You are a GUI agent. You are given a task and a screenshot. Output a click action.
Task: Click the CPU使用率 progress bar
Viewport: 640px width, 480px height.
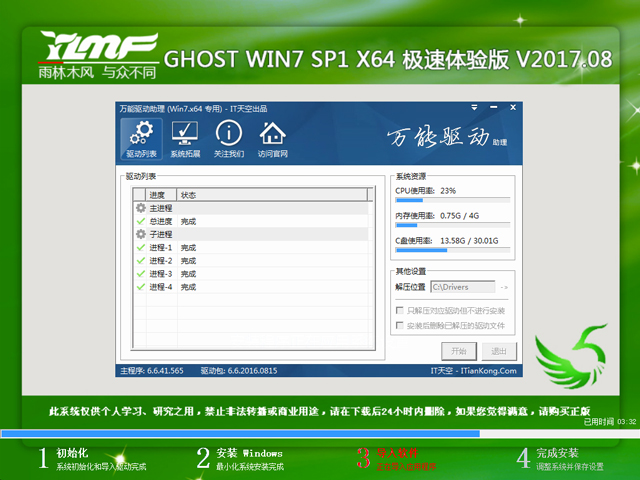coord(453,200)
